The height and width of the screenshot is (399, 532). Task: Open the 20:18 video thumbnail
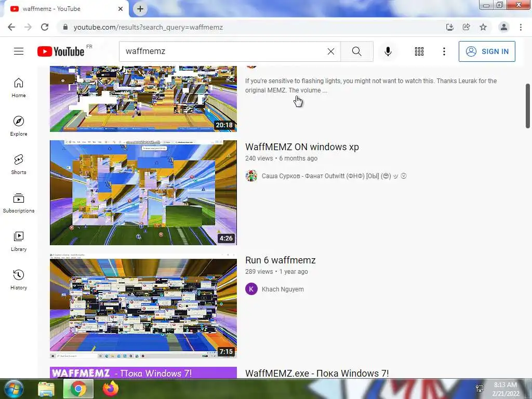tap(143, 99)
